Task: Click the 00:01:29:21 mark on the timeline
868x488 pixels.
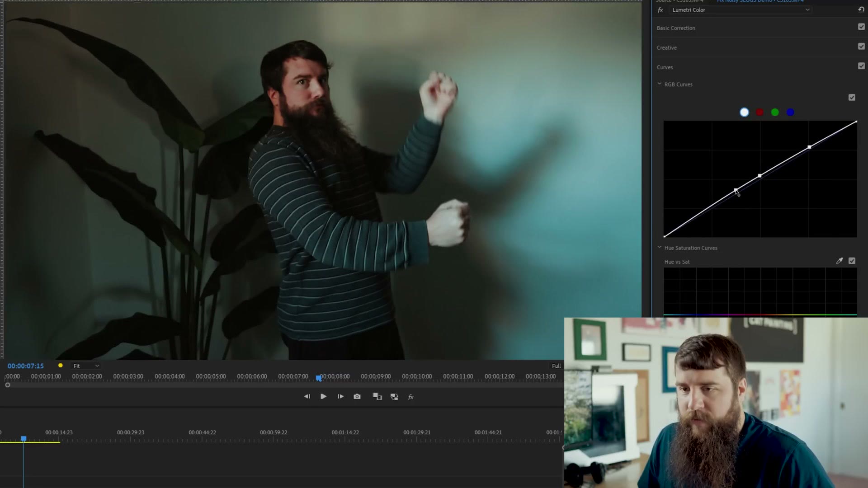Action: pos(417,432)
